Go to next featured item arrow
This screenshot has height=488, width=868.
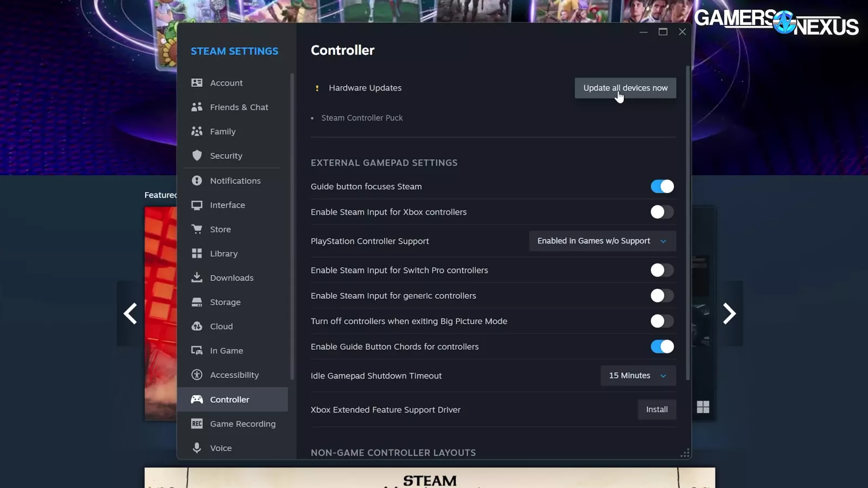(730, 313)
